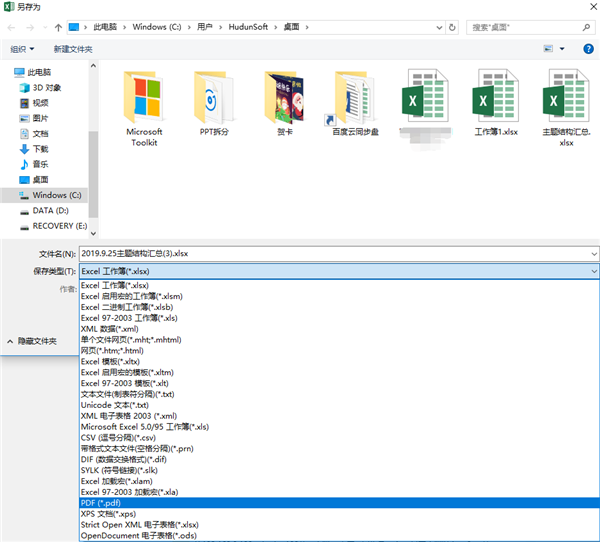This screenshot has width=600, height=542.
Task: Select 视频 in the navigation tree
Action: coord(34,103)
